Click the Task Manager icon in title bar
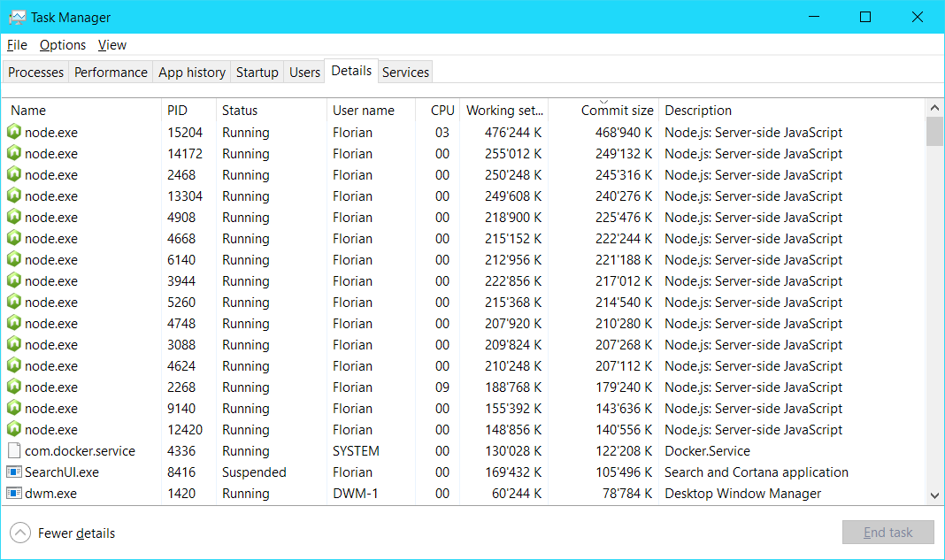Screen dimensions: 945x560 pos(17,18)
